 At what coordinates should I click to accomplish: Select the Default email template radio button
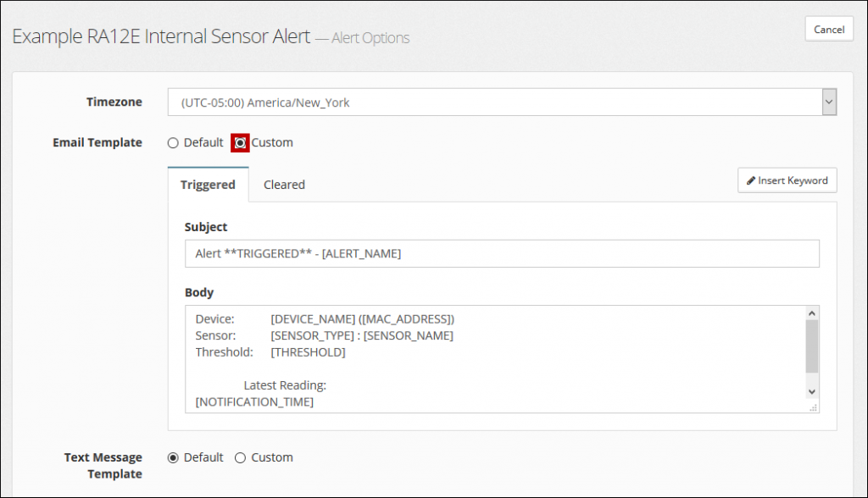pos(173,142)
